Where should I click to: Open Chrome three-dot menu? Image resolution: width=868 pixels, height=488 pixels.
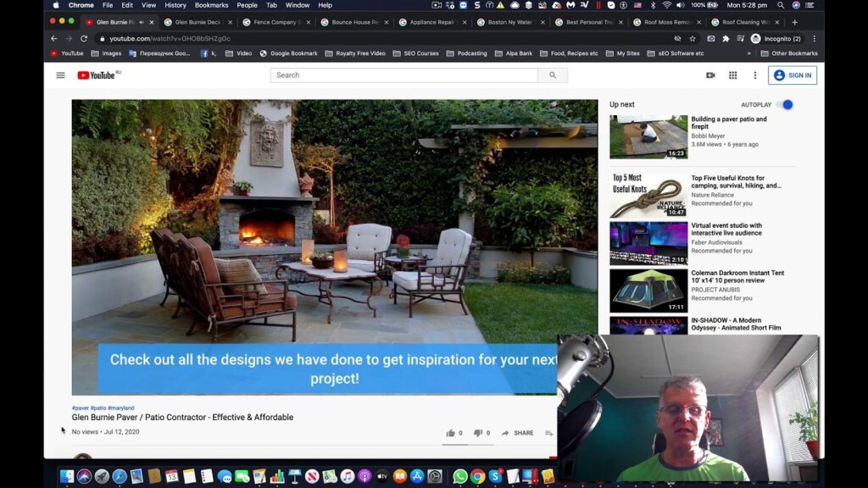coord(814,39)
